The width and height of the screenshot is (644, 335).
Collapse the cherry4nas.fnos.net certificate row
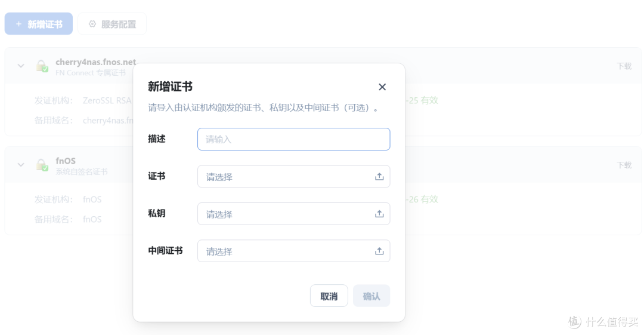click(21, 66)
